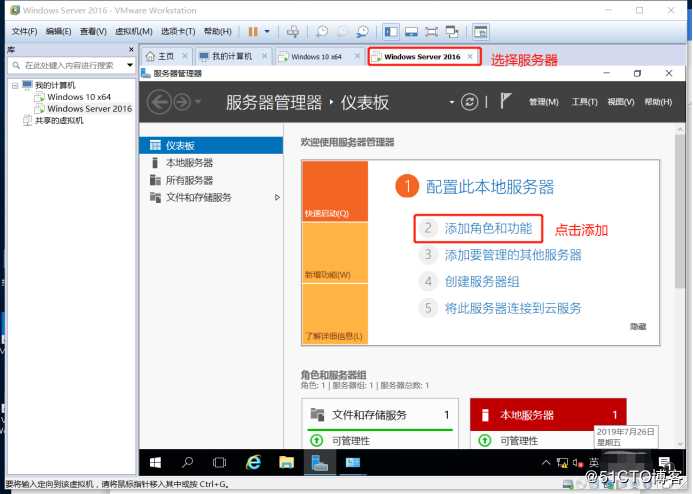
Task: Select Windows 10 x64 in library tree
Action: click(79, 97)
